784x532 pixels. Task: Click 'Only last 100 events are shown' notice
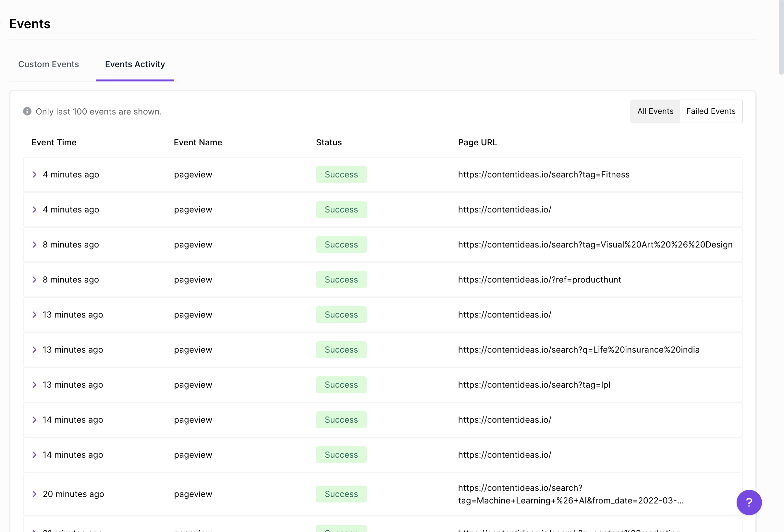(x=99, y=112)
